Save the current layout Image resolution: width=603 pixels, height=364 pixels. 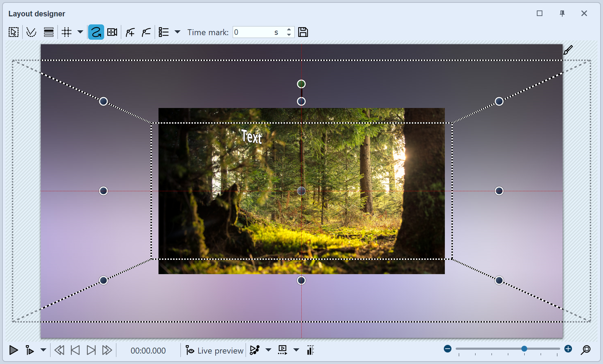(303, 32)
